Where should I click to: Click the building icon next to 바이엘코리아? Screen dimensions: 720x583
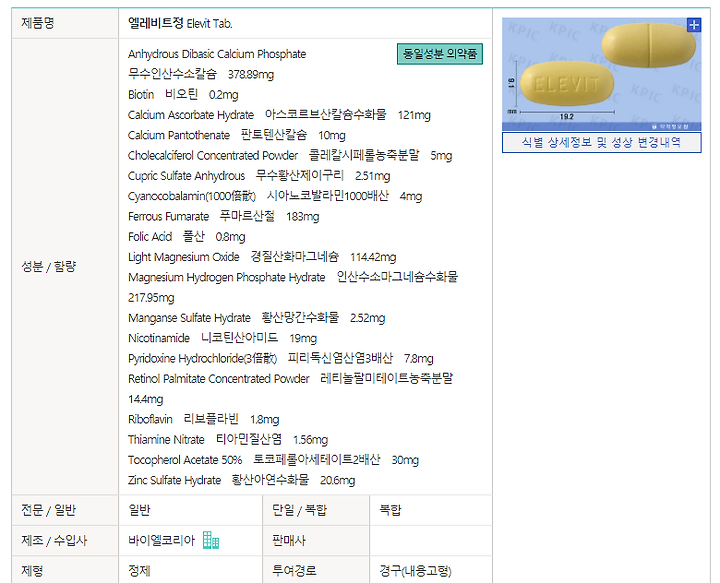pyautogui.click(x=211, y=540)
